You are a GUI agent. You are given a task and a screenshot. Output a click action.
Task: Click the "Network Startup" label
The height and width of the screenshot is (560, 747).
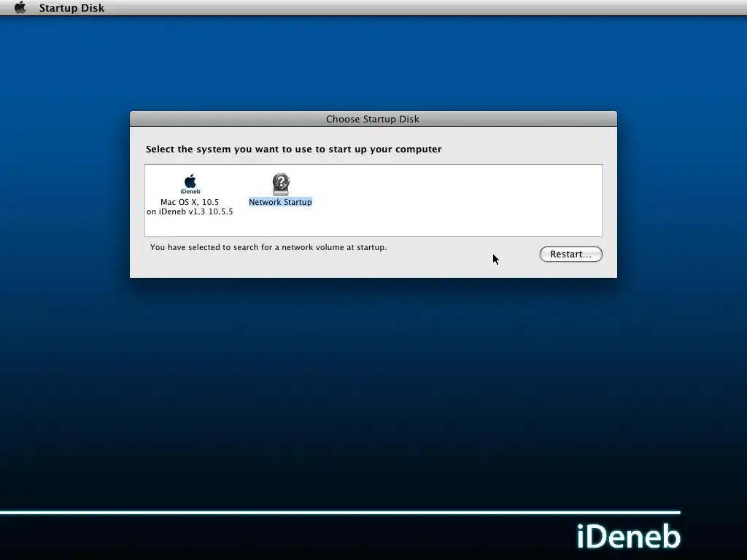[x=280, y=202]
